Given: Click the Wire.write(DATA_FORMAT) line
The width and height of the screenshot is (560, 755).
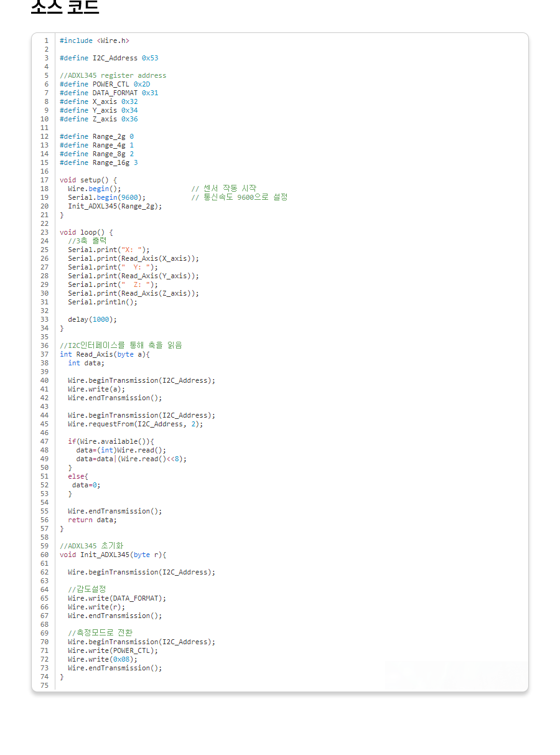Looking at the screenshot, I should tap(117, 598).
